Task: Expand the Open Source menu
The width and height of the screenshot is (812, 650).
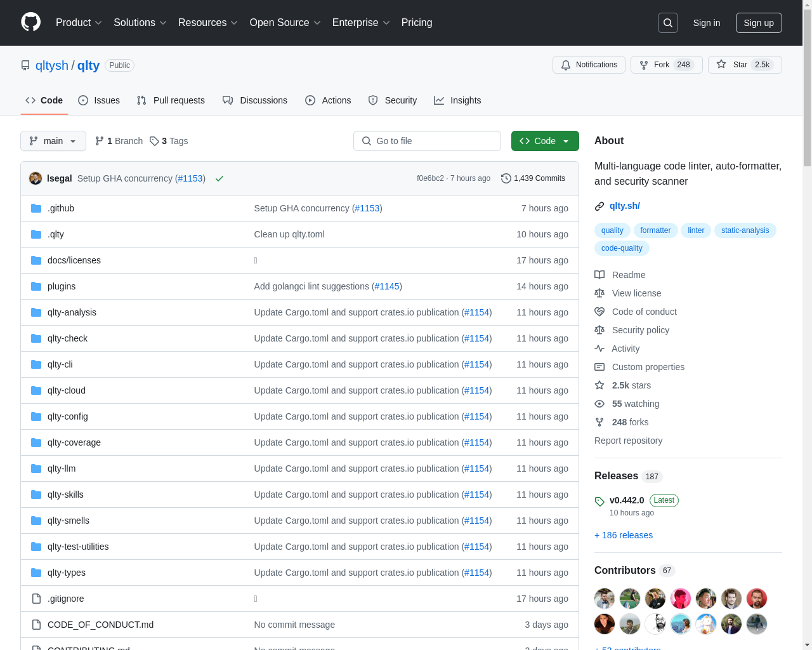Action: point(285,23)
